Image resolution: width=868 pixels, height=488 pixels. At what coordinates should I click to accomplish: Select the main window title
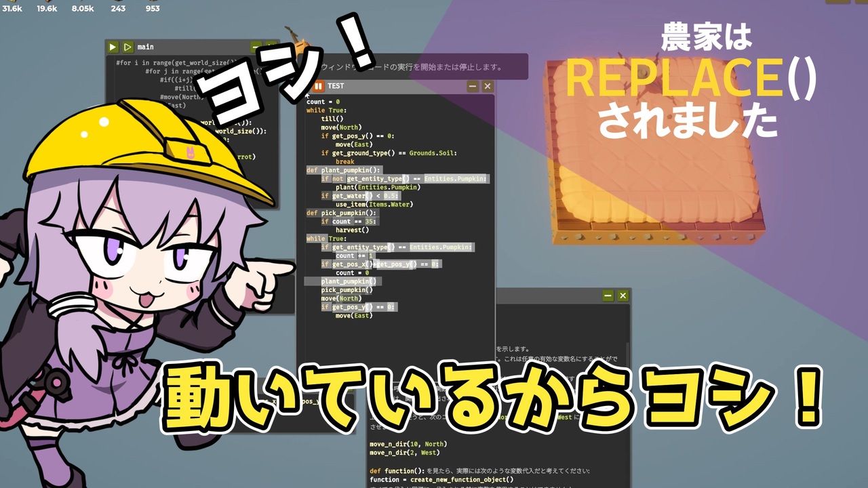click(145, 47)
